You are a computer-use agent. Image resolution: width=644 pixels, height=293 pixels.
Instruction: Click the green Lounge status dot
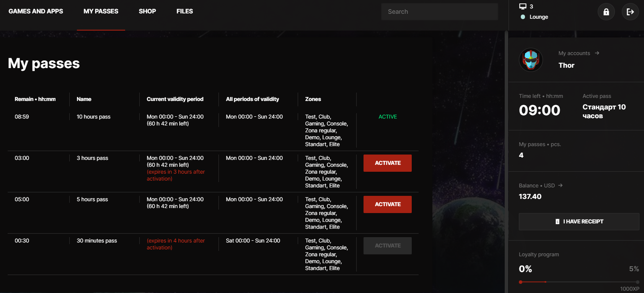(x=523, y=17)
